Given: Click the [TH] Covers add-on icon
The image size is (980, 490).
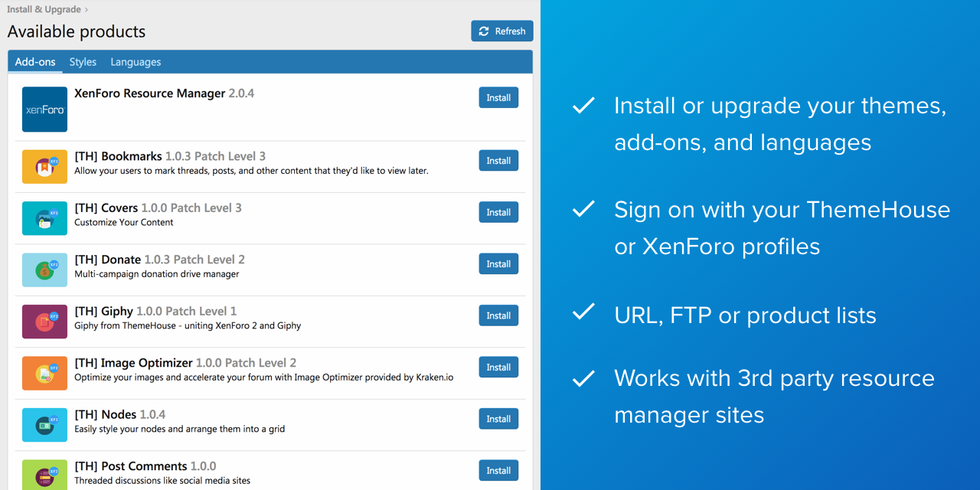Looking at the screenshot, I should pyautogui.click(x=44, y=218).
